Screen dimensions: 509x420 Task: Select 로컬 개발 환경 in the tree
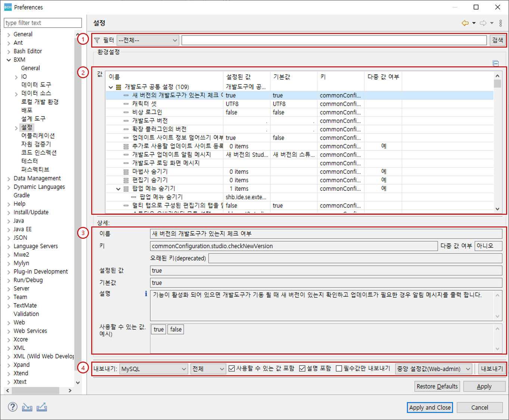tap(40, 102)
